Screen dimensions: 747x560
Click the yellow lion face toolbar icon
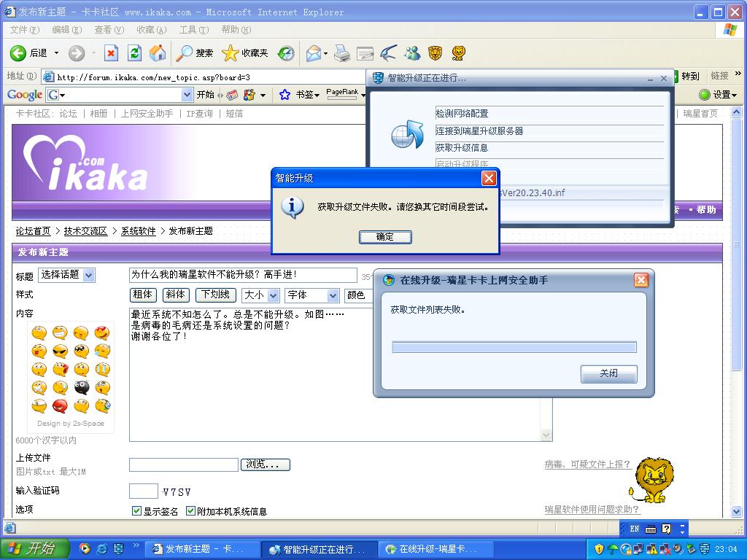tap(458, 52)
